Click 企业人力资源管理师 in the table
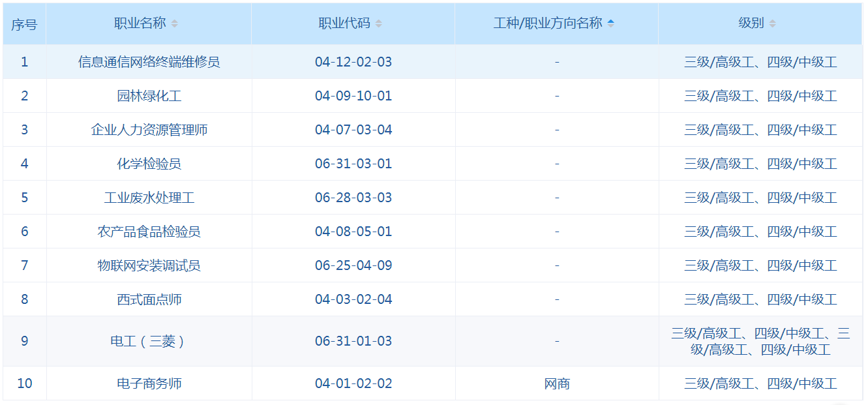This screenshot has height=405, width=868. (149, 130)
